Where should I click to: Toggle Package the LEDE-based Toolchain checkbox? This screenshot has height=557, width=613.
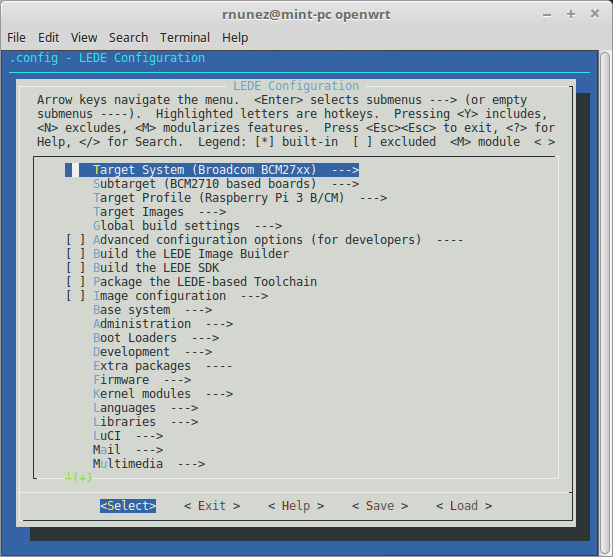[76, 282]
